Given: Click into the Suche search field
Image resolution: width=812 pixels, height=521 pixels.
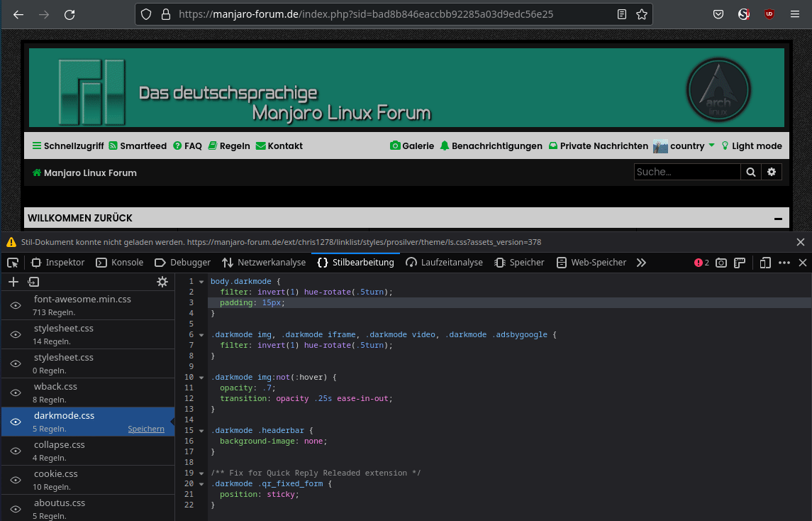Looking at the screenshot, I should (686, 172).
